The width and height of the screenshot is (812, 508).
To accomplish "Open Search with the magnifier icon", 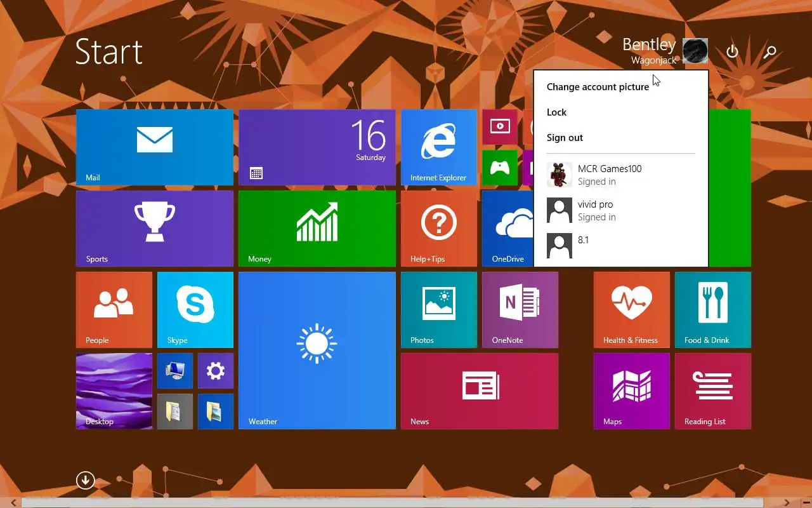I will [770, 51].
